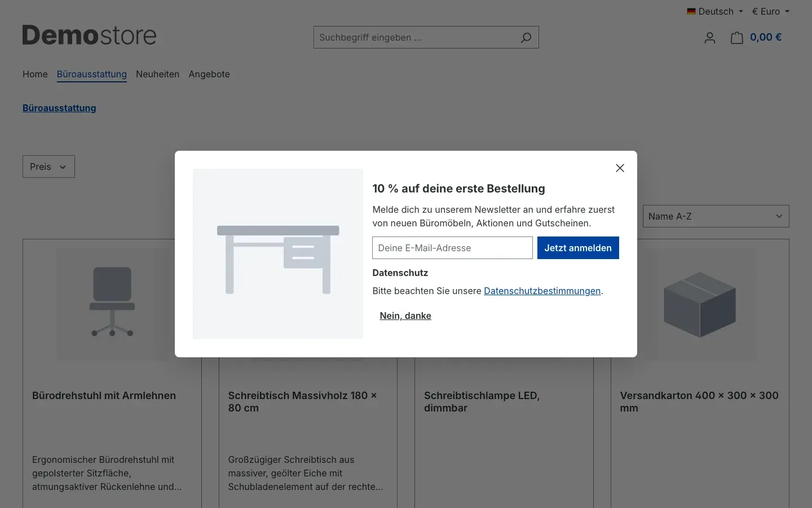Dismiss popup via Nein, danke link
This screenshot has width=812, height=508.
[x=405, y=316]
